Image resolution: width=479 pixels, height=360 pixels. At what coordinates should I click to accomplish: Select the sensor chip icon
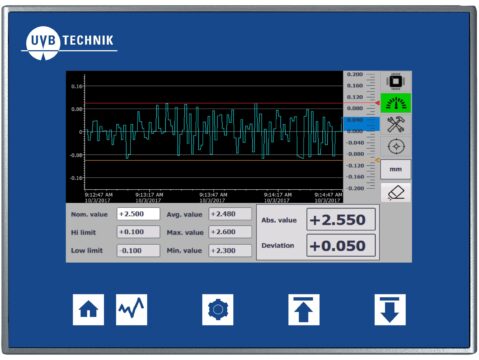tap(396, 82)
